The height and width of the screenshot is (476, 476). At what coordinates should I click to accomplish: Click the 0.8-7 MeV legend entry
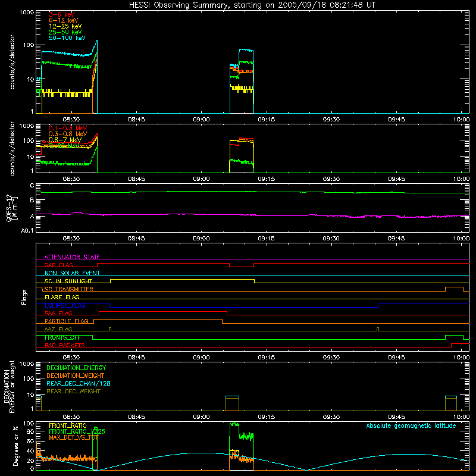(x=65, y=140)
